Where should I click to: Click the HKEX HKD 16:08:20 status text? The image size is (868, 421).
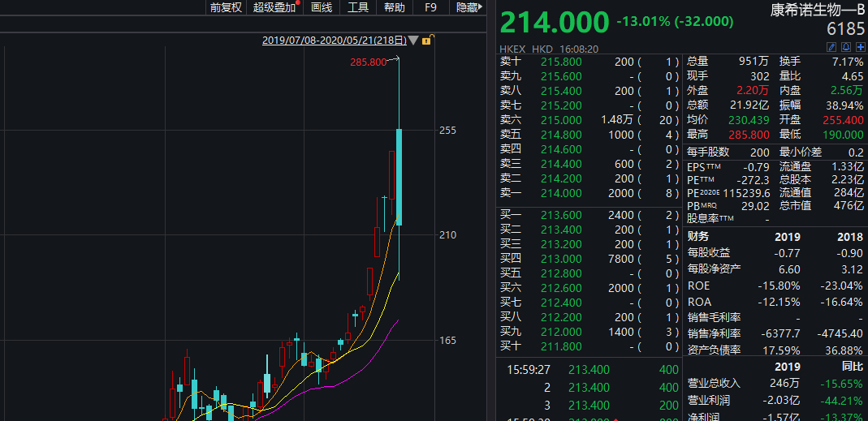549,49
